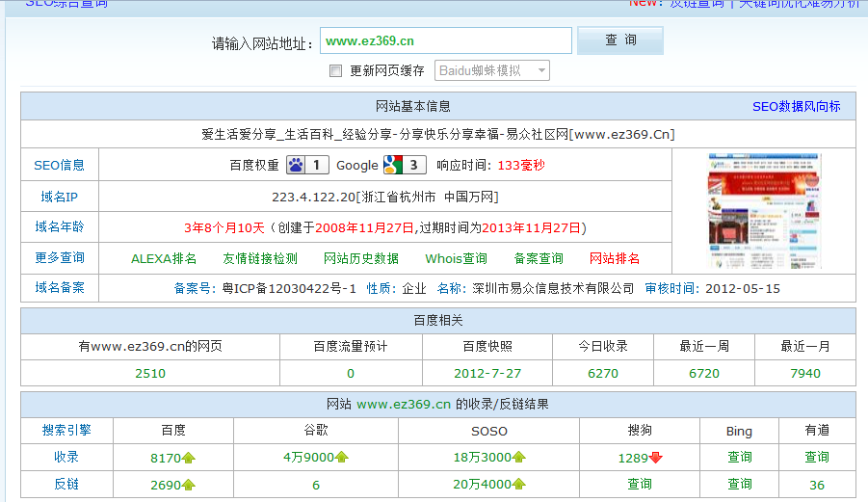Open the Whois查询 link
The width and height of the screenshot is (868, 502).
pyautogui.click(x=456, y=258)
